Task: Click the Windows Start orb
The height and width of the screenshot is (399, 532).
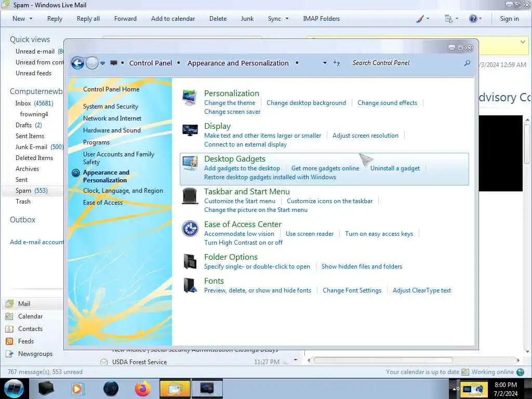Action: [x=14, y=389]
